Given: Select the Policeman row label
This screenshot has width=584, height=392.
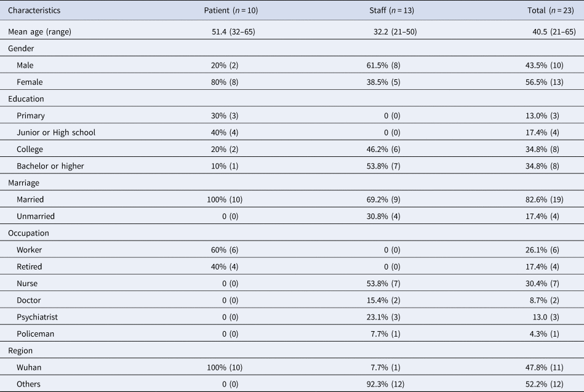Looking at the screenshot, I should [39, 334].
